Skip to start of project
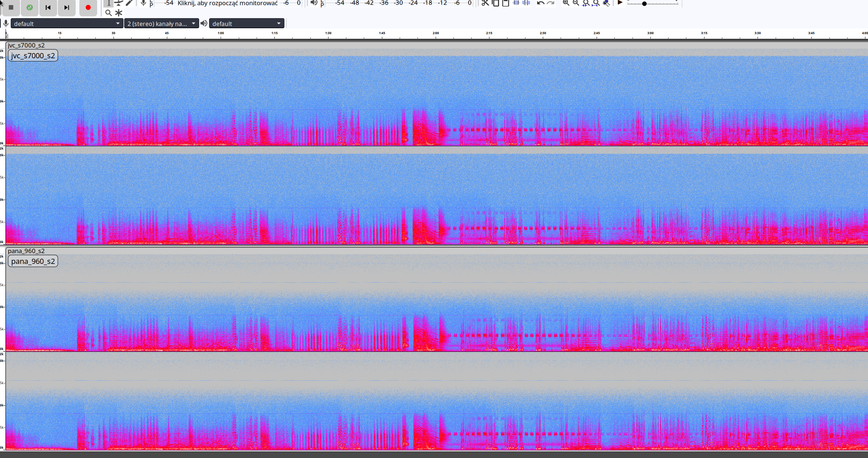 (48, 7)
